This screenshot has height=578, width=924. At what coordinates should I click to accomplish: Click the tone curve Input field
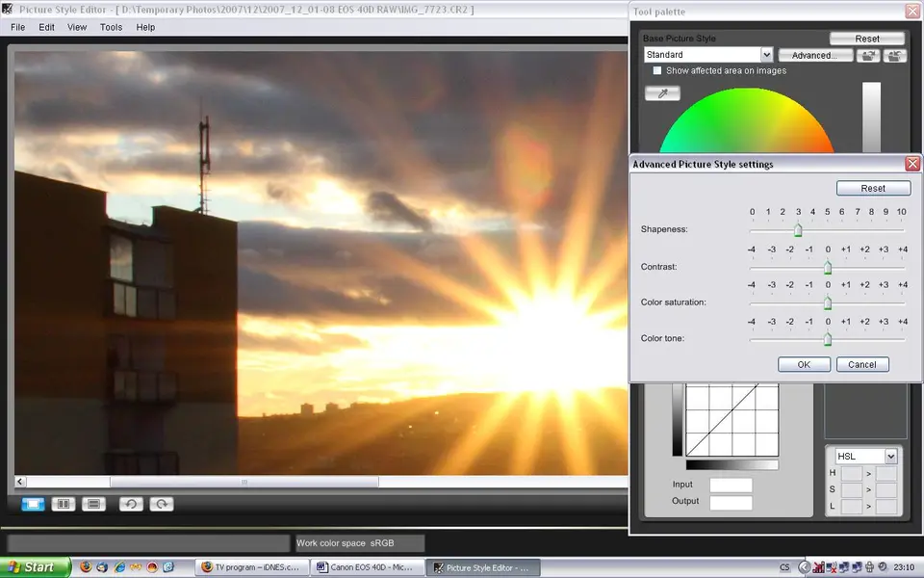pos(731,485)
